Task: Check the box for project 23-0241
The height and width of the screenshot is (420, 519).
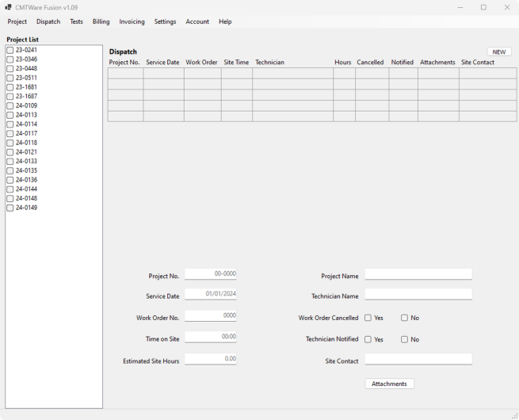Action: tap(10, 50)
